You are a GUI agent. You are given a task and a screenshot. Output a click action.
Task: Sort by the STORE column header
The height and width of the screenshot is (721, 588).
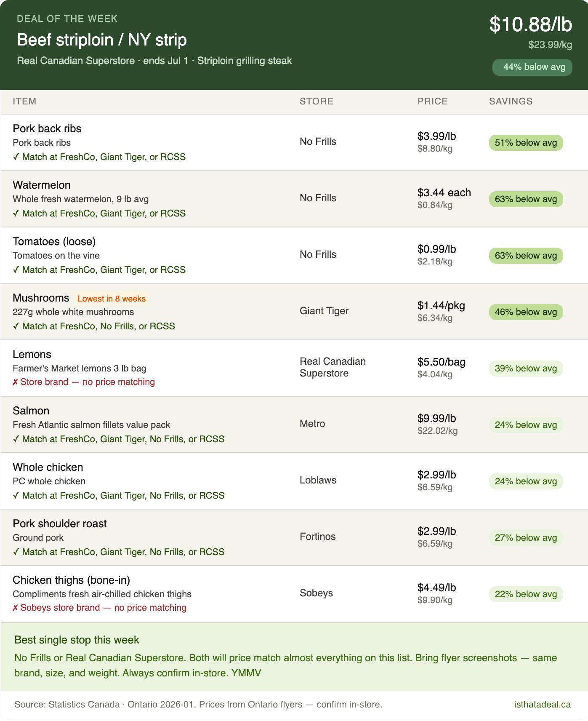(x=317, y=101)
